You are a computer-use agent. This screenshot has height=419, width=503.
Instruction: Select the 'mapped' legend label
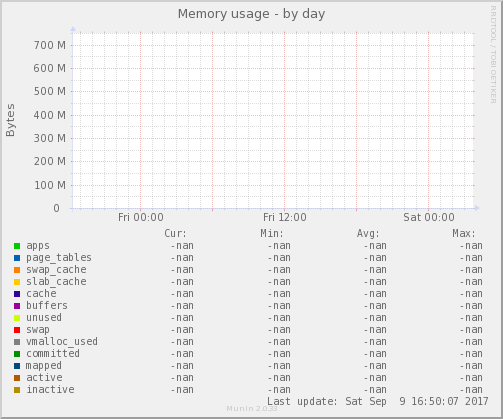tap(44, 366)
